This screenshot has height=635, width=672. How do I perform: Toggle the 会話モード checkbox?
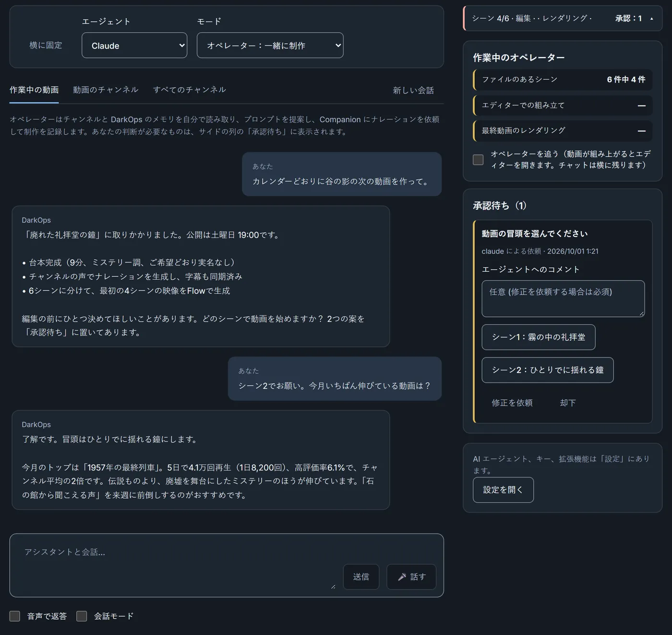tap(82, 616)
